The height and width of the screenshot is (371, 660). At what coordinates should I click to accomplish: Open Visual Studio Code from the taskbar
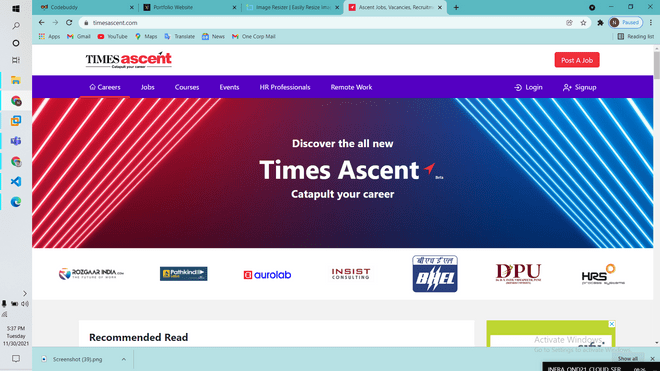(x=16, y=181)
